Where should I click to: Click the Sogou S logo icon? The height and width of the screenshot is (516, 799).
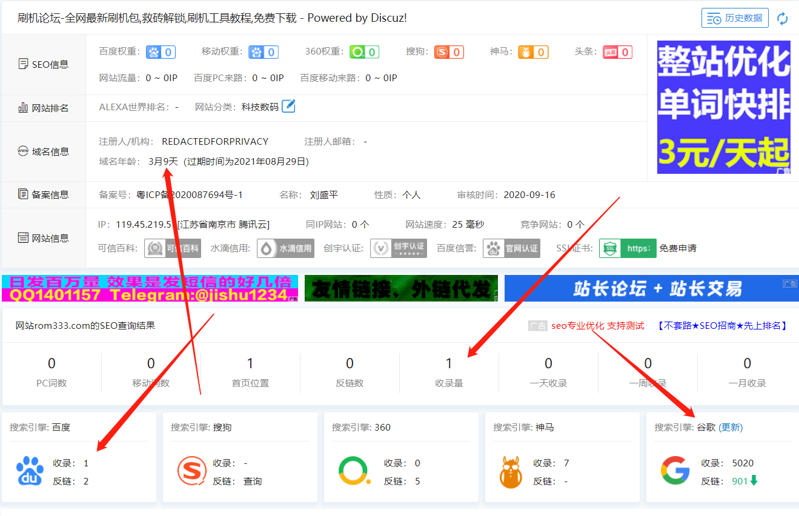click(x=192, y=471)
